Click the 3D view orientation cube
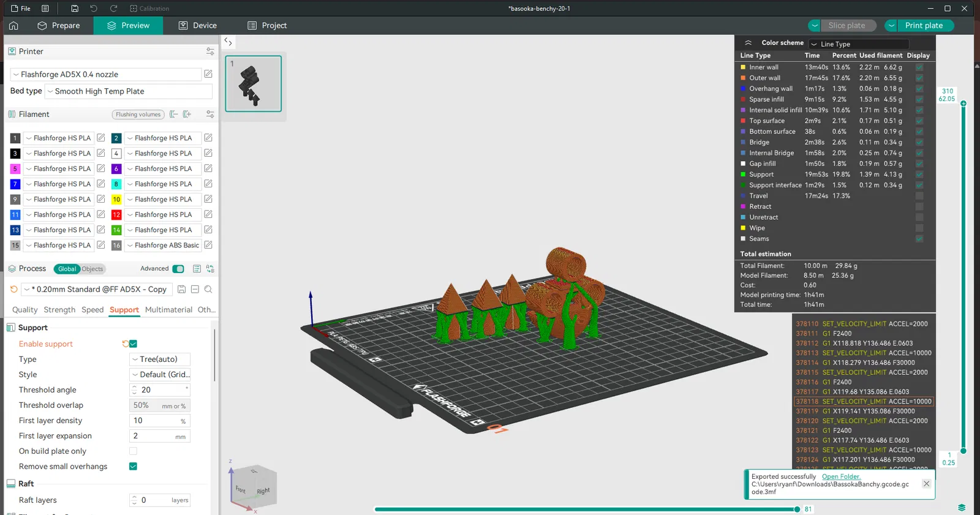Screen dimensions: 980x515 (x=254, y=487)
